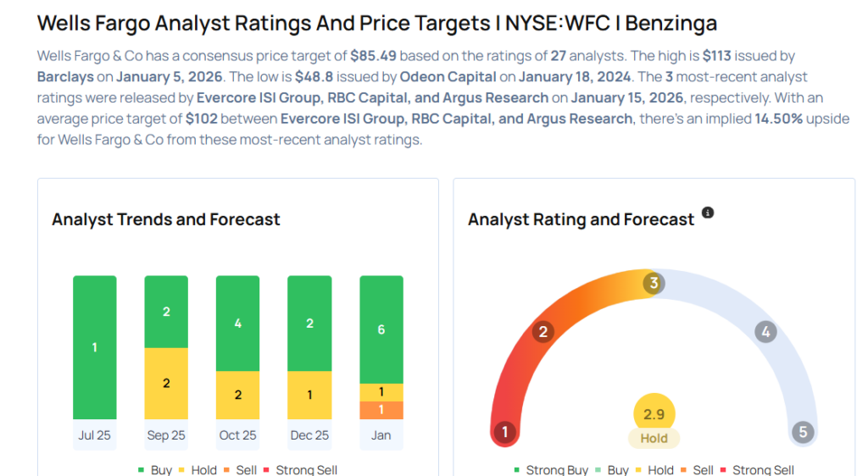The height and width of the screenshot is (476, 868).
Task: Toggle Hold legend in Analyst Trends chart
Action: click(x=198, y=470)
